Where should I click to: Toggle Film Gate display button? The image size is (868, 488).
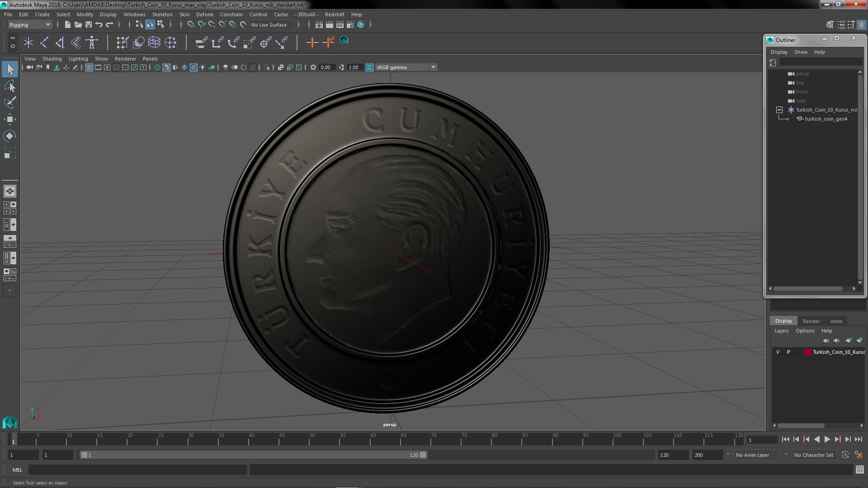[x=98, y=67]
